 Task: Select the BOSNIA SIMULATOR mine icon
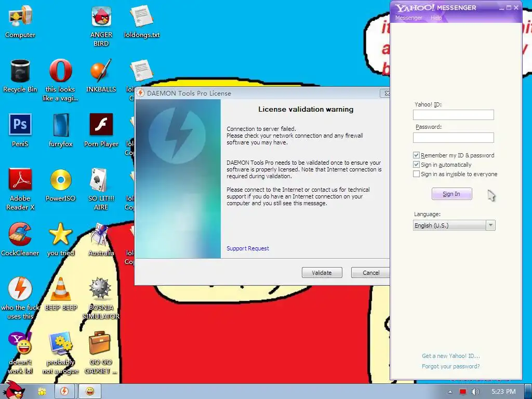101,298
